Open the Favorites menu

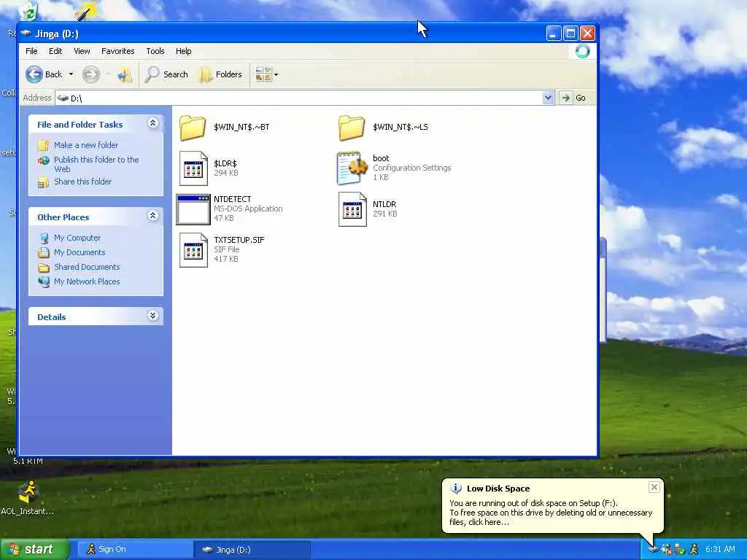(x=117, y=51)
